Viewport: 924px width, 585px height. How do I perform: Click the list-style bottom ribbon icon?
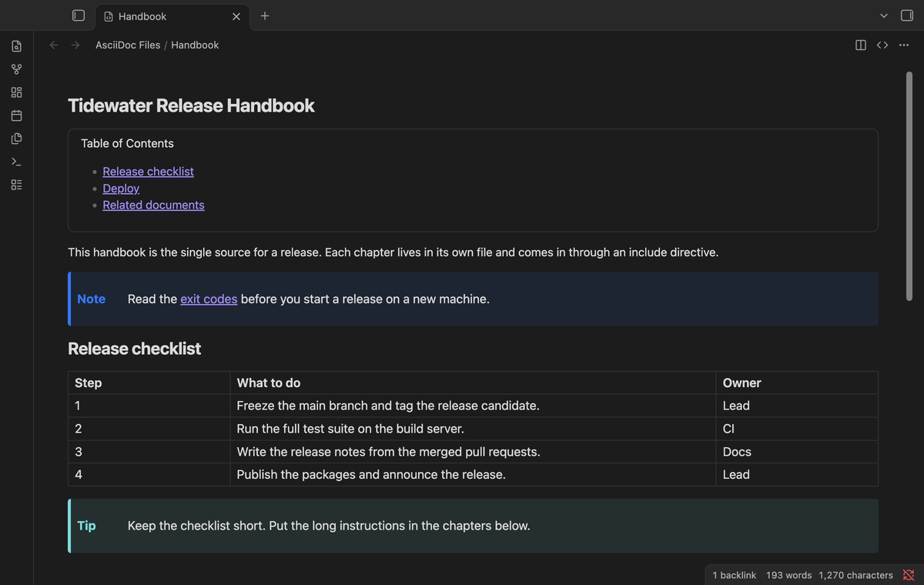(x=16, y=185)
